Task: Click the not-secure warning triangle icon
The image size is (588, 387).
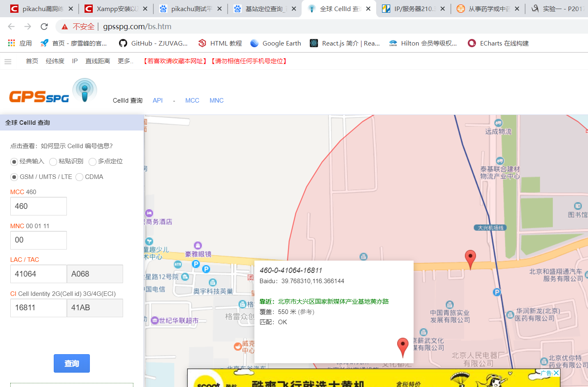Action: tap(64, 27)
